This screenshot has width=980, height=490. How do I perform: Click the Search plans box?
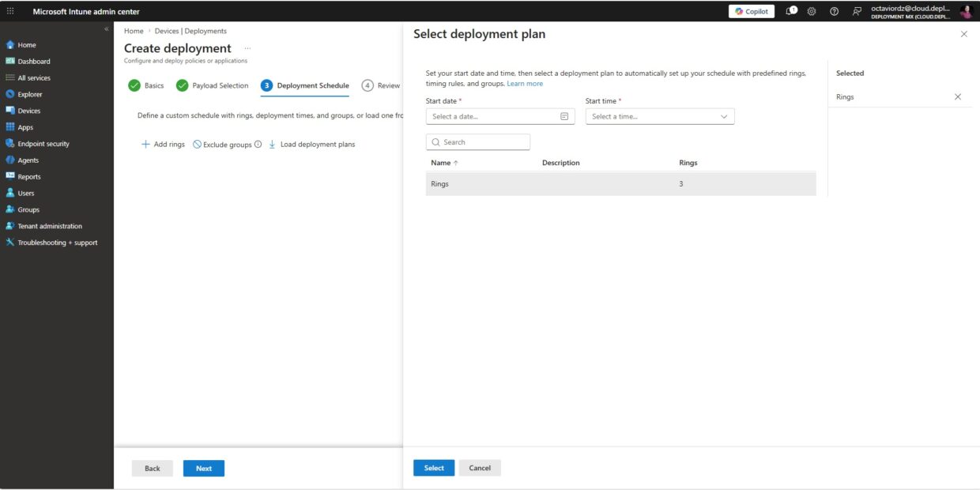coord(478,142)
